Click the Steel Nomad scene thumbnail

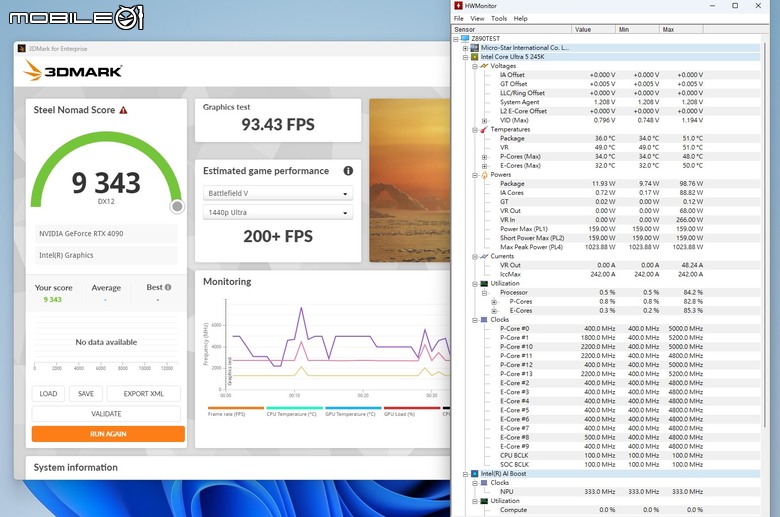click(409, 180)
